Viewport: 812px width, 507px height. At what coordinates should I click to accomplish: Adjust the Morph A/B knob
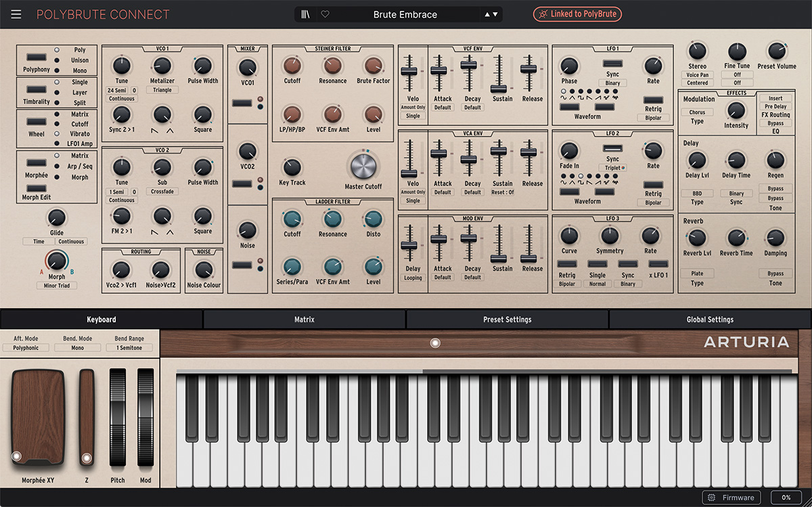(x=57, y=261)
